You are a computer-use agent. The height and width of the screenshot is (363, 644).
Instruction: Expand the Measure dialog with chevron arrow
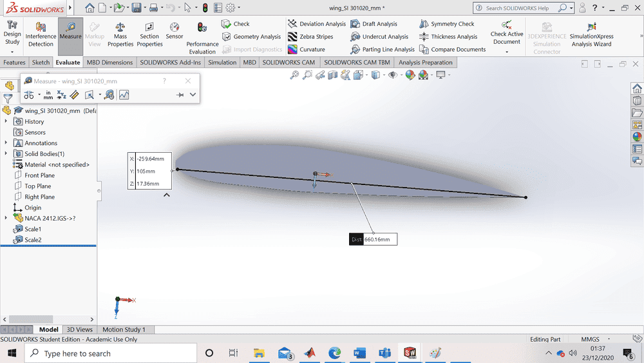[x=193, y=95]
